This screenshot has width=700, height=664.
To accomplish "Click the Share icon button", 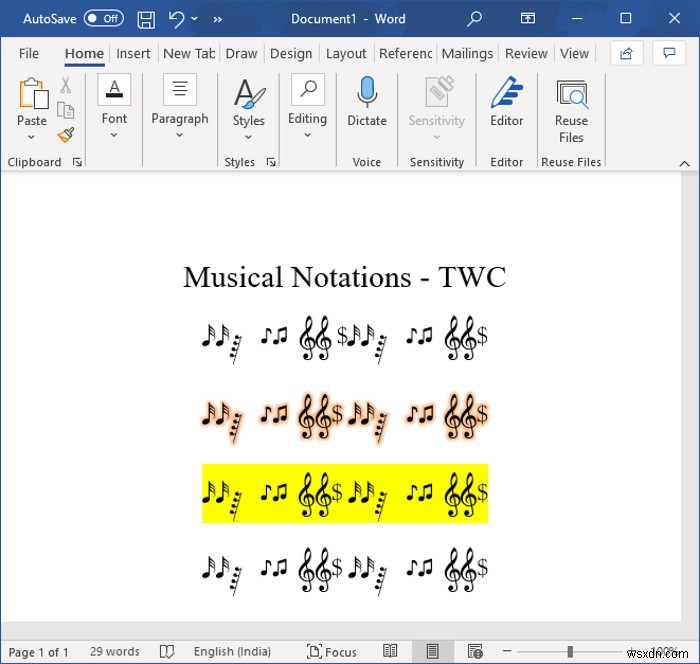I will 626,54.
